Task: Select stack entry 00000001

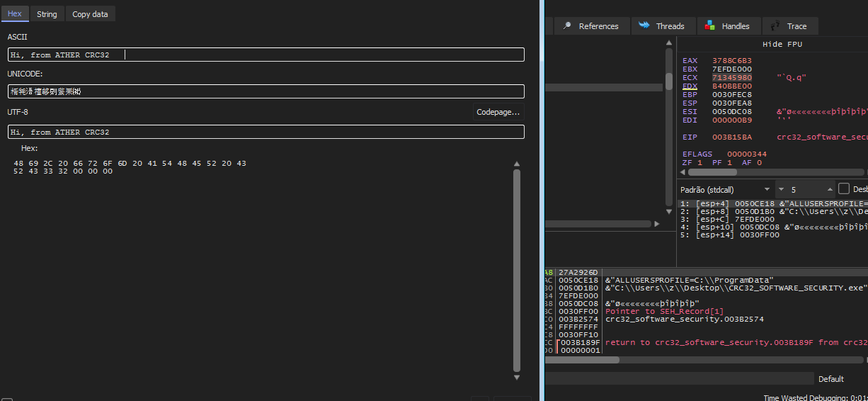Action: [x=579, y=351]
